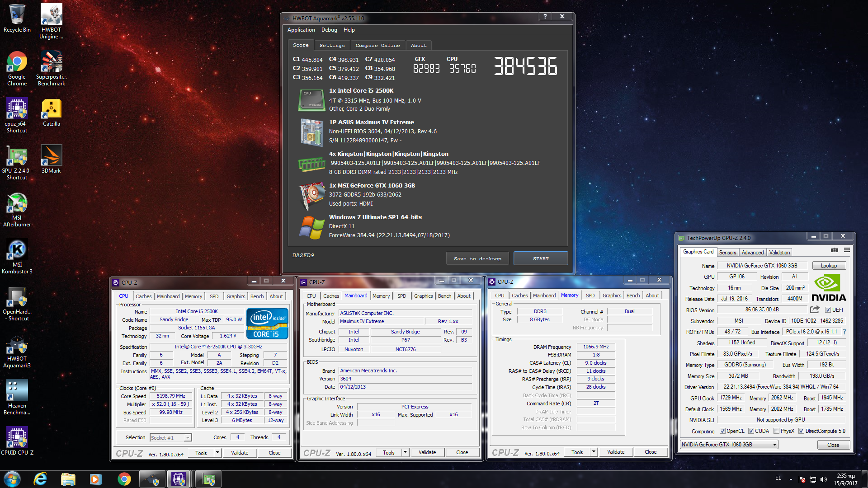The width and height of the screenshot is (868, 488).
Task: Click NVIDIA logo in GPU-Z
Action: pos(829,288)
